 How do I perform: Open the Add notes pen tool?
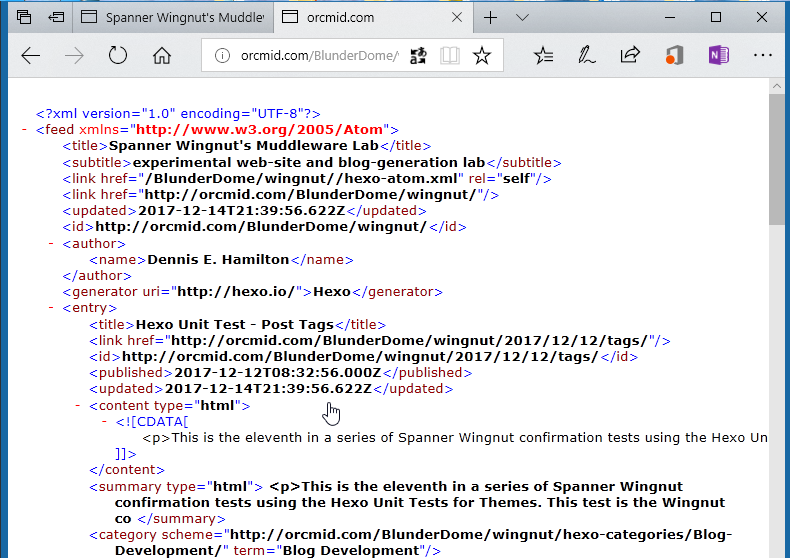point(587,56)
